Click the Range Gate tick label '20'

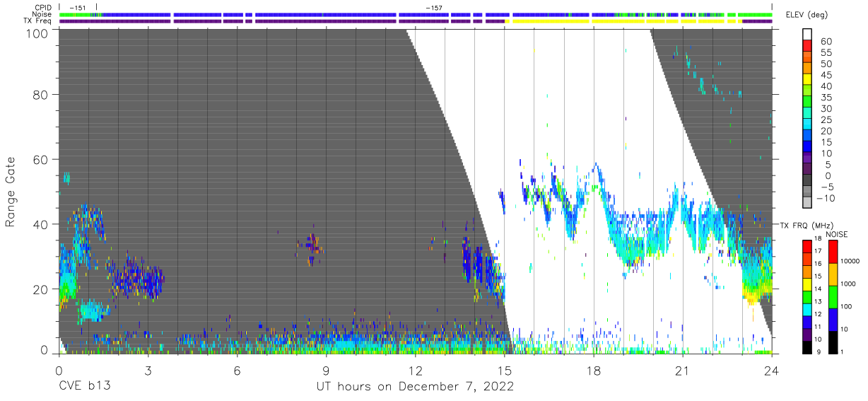click(42, 289)
